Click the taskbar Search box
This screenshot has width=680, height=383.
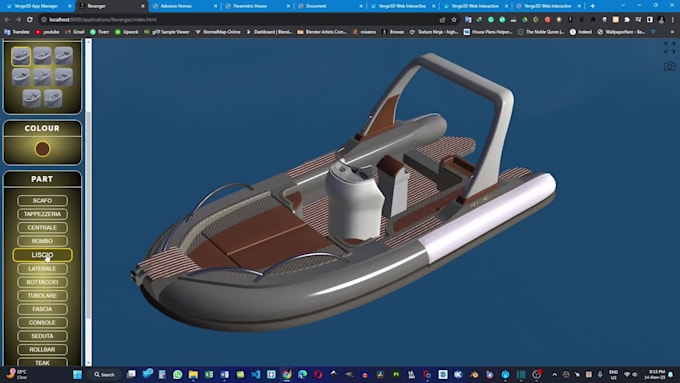105,374
